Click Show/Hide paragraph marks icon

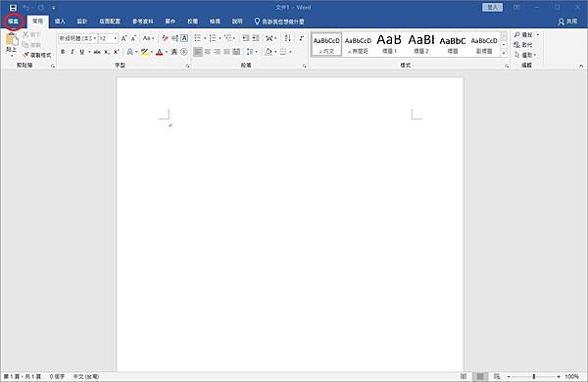[x=301, y=38]
